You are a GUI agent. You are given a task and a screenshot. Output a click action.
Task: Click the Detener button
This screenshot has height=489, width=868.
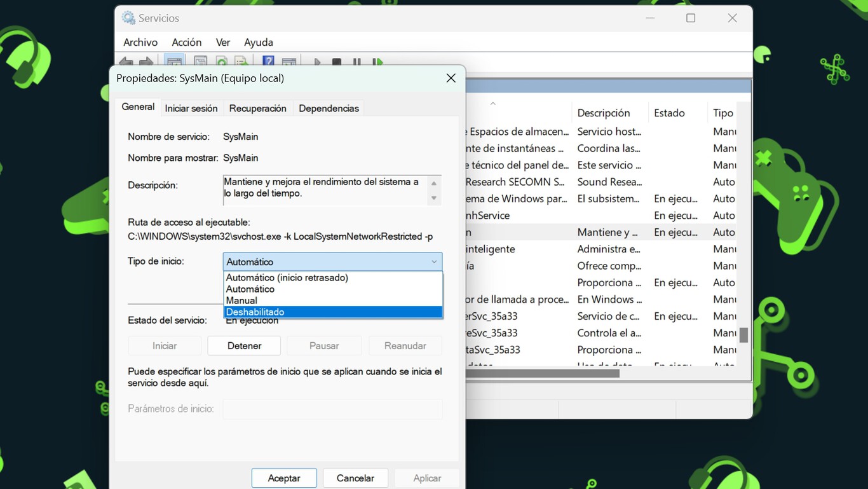pyautogui.click(x=243, y=345)
